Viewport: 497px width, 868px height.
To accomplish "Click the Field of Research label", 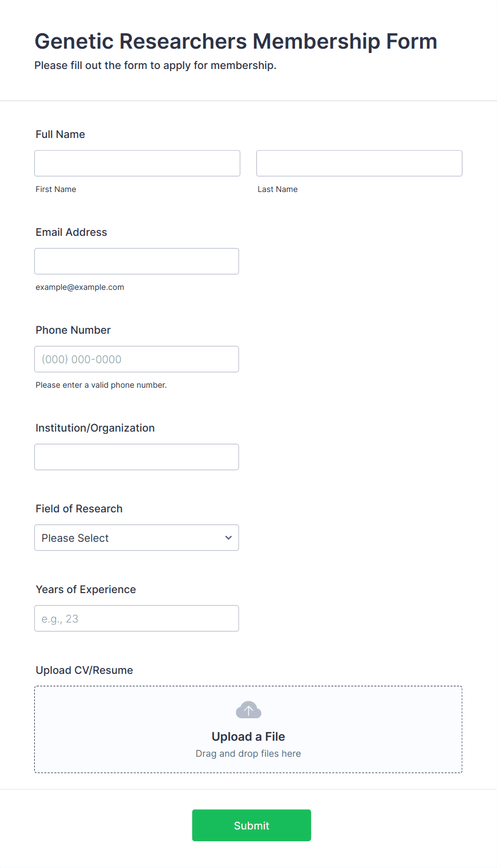I will 79,509.
